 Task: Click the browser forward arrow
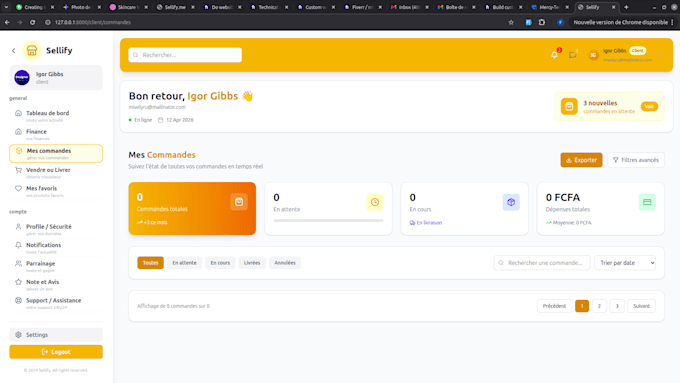pyautogui.click(x=20, y=22)
